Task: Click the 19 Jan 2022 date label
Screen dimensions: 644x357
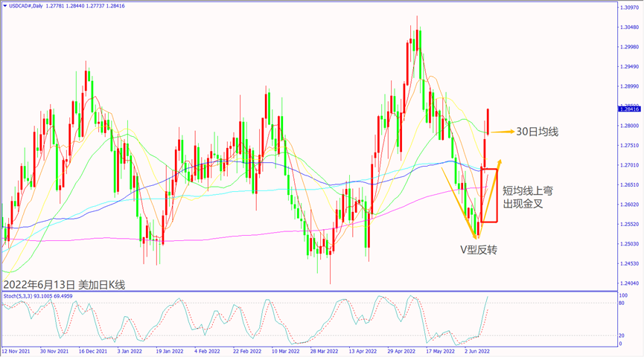Action: (x=168, y=350)
